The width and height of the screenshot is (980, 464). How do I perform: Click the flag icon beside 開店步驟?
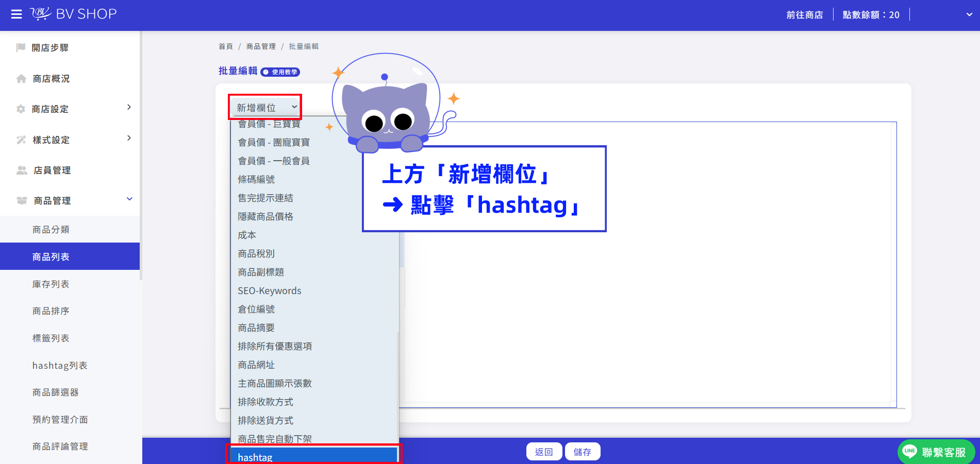(21, 47)
